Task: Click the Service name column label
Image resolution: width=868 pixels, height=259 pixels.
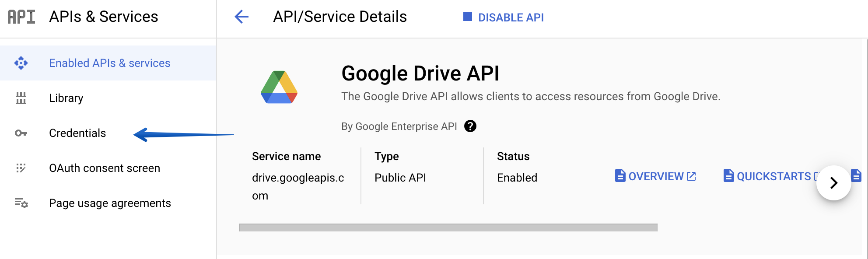Action: (287, 156)
